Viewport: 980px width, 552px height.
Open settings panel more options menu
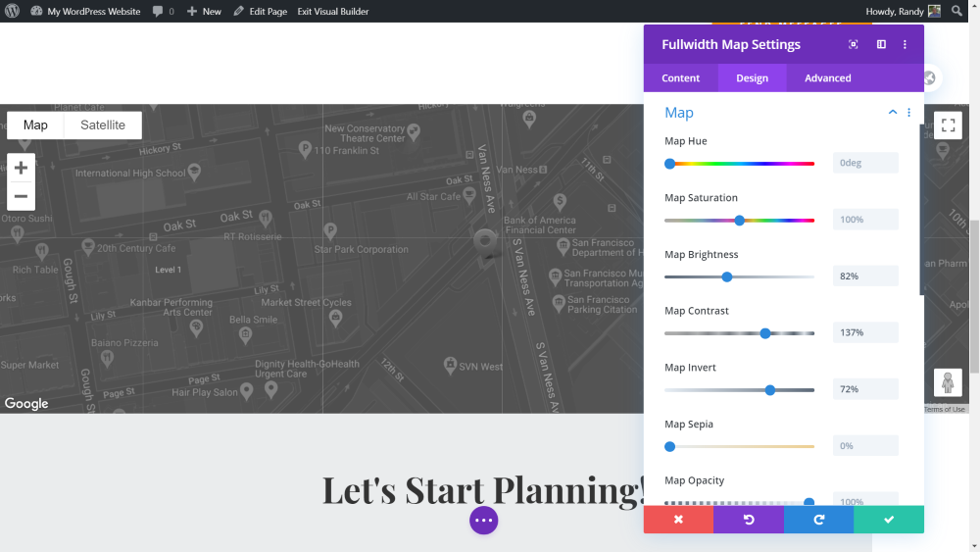point(905,44)
